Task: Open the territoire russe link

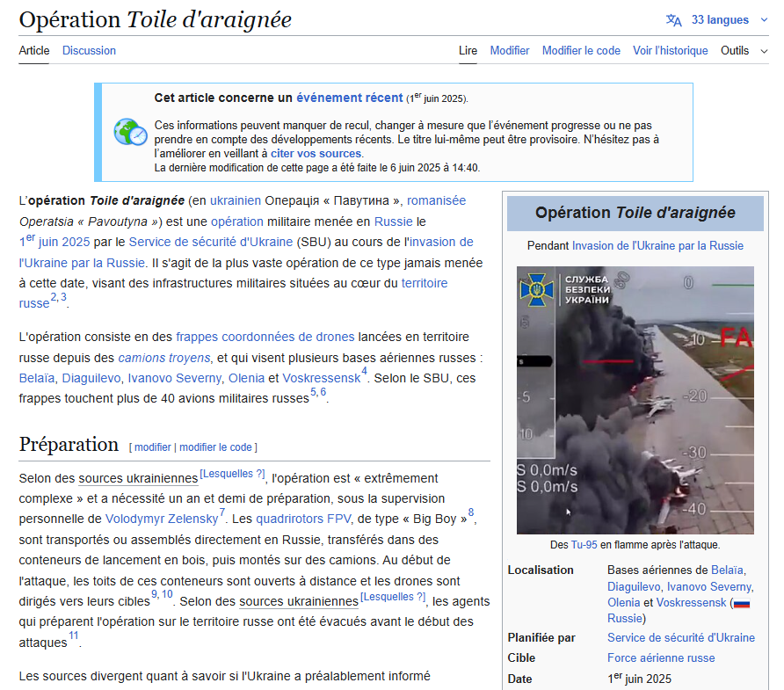Action: point(424,283)
